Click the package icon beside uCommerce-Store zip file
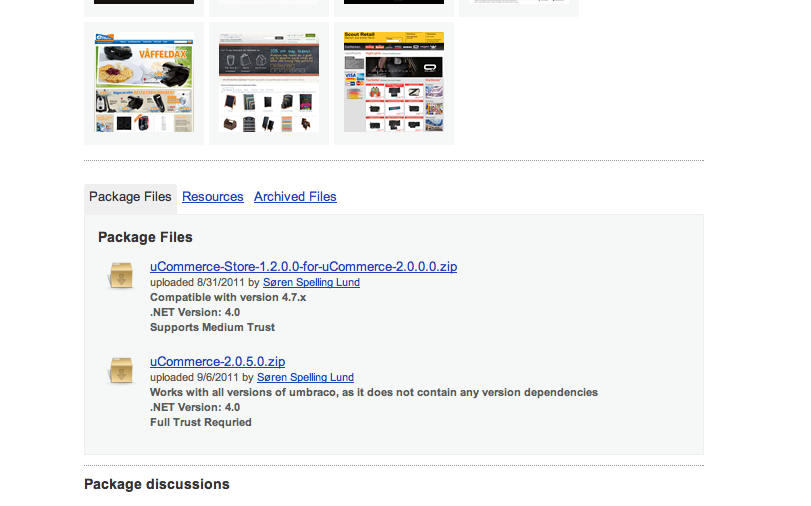 point(121,275)
